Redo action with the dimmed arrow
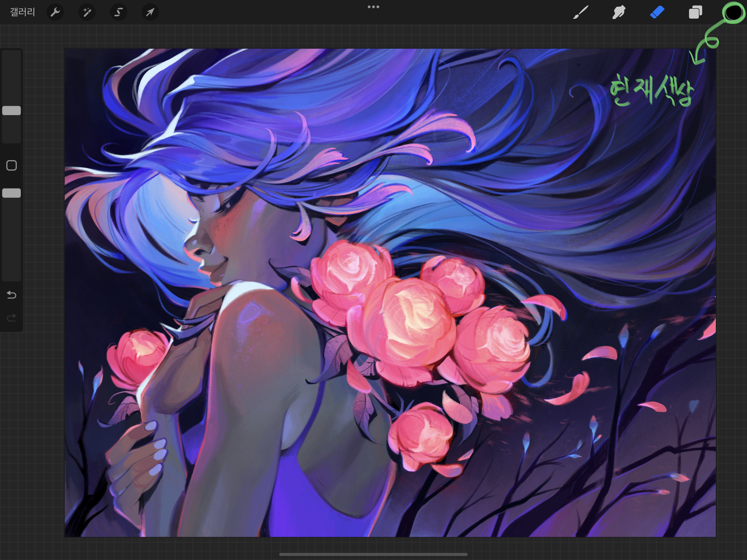This screenshot has height=560, width=747. point(11,318)
